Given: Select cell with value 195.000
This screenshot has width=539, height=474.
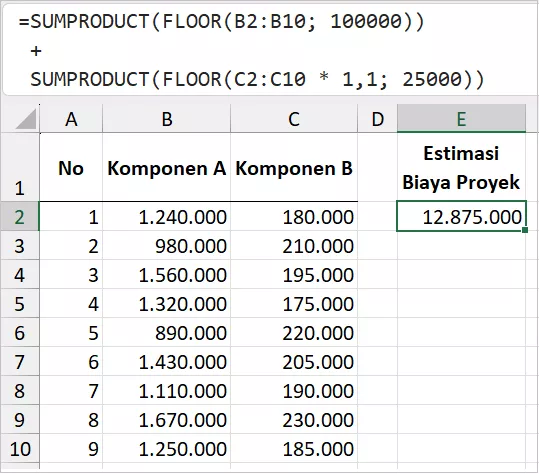Looking at the screenshot, I should (294, 274).
